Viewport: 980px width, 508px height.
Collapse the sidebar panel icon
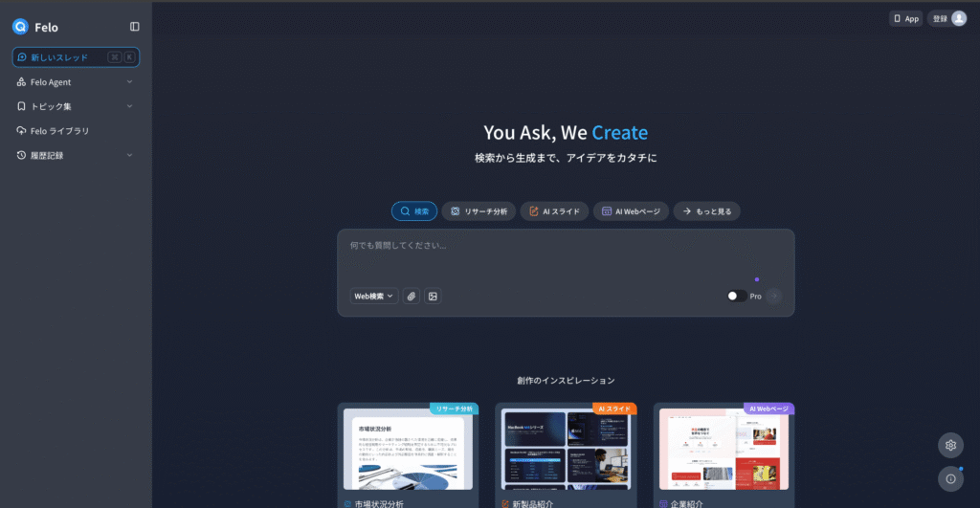click(134, 27)
